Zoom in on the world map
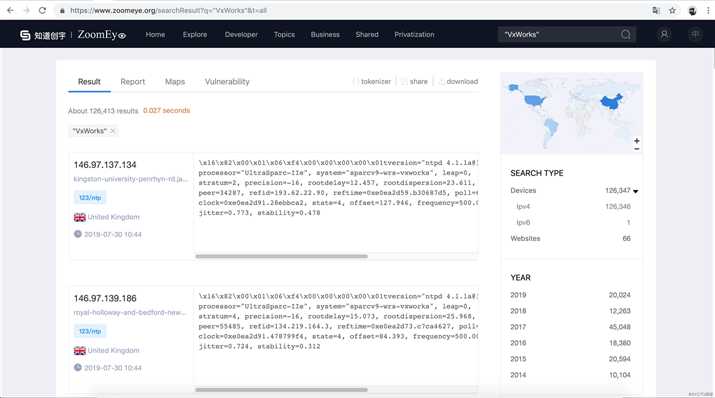 point(637,141)
